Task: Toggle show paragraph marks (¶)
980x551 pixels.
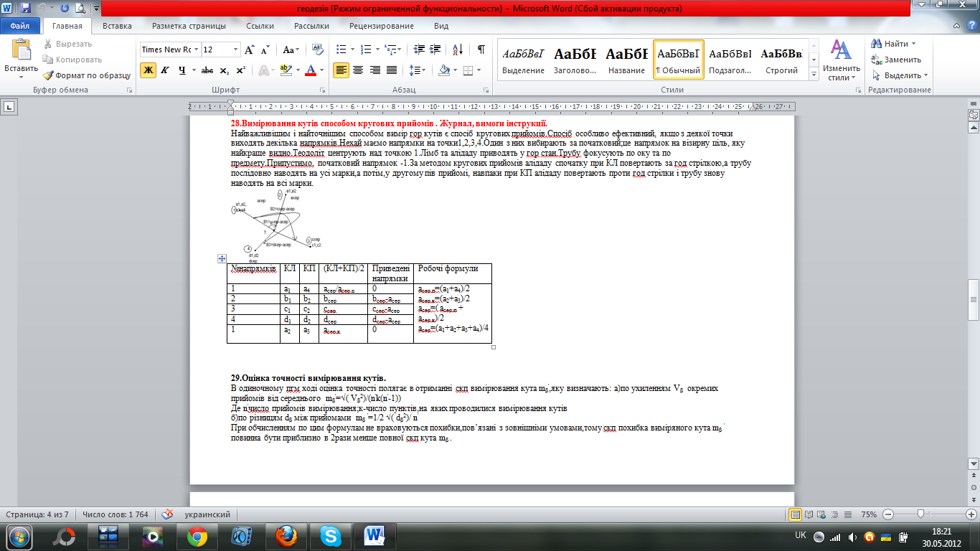Action: (x=481, y=50)
